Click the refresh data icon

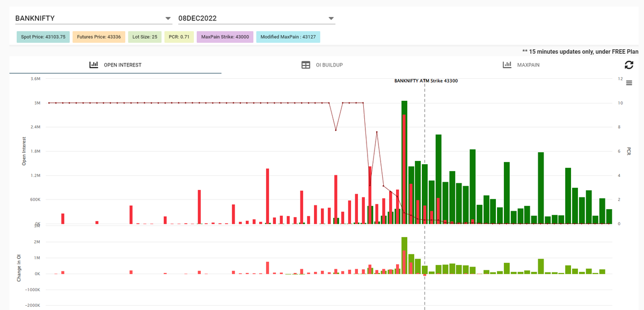[x=628, y=65]
